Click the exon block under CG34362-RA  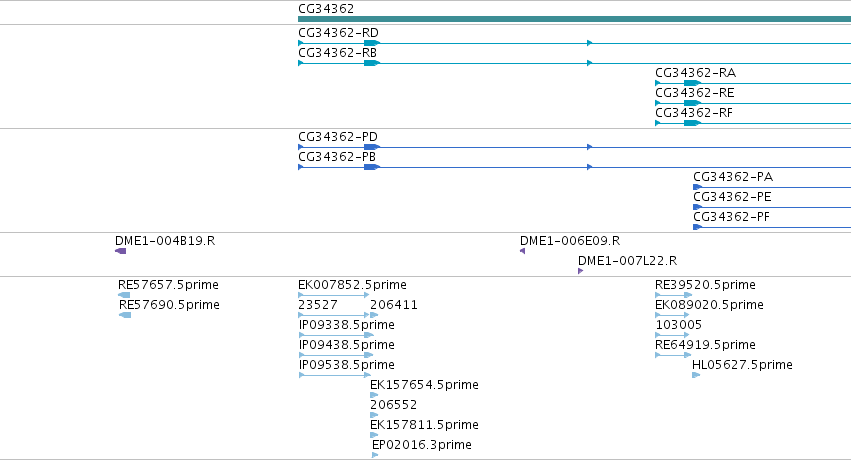click(692, 83)
